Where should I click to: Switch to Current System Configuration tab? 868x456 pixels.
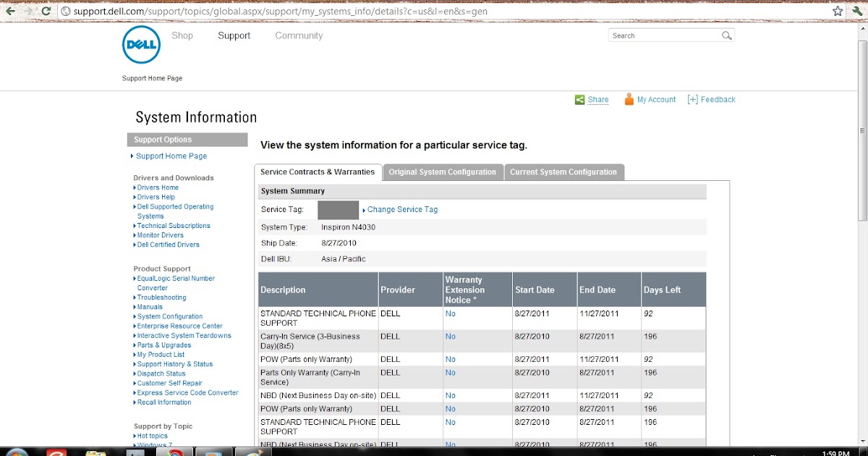coord(563,172)
